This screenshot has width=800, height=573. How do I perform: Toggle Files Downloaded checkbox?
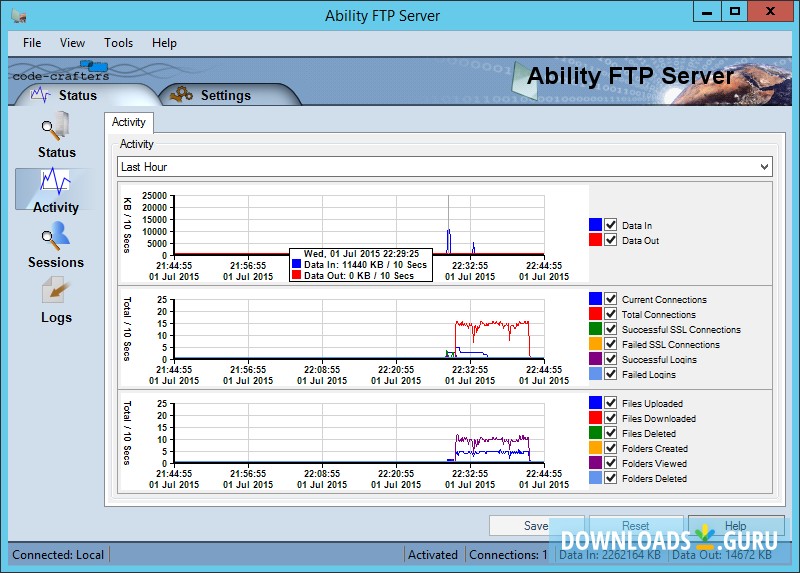[611, 418]
